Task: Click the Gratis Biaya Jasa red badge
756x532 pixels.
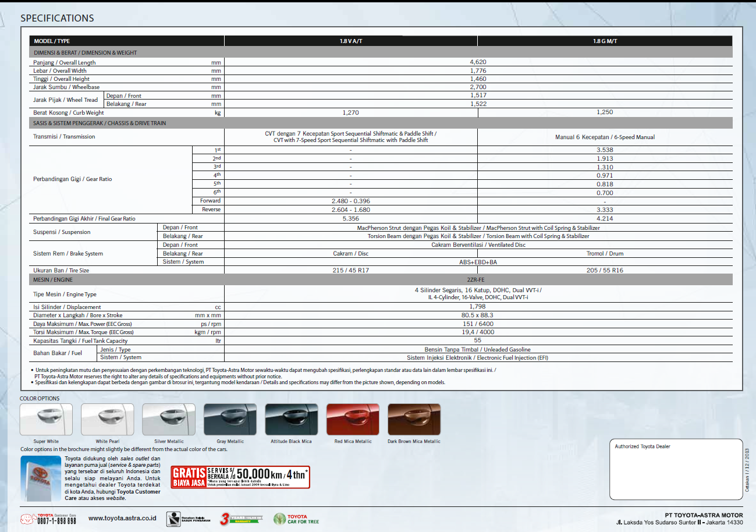Action: tap(240, 477)
